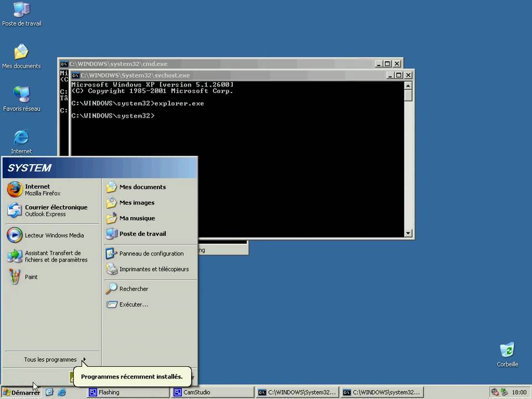The width and height of the screenshot is (532, 399).
Task: Click the 18:00 clock in the tray
Action: click(519, 392)
